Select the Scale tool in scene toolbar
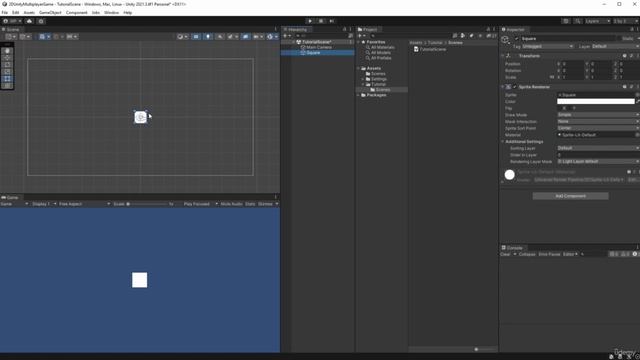640x360 pixels. [x=7, y=72]
